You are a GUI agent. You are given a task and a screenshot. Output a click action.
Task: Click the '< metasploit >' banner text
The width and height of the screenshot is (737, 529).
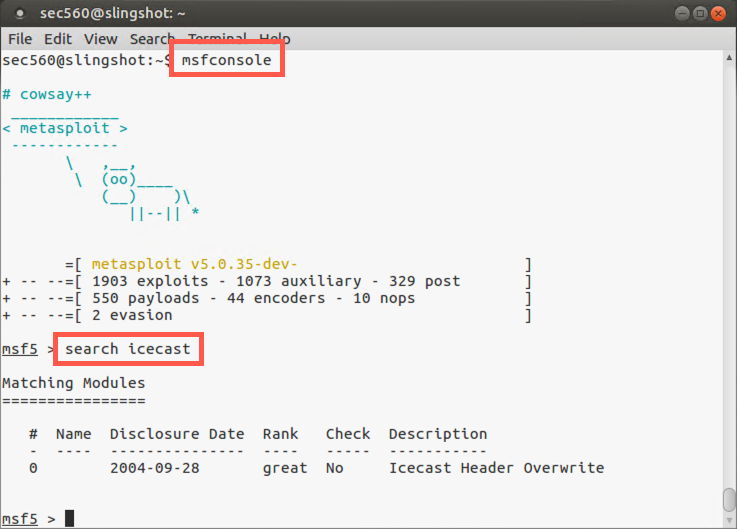65,128
